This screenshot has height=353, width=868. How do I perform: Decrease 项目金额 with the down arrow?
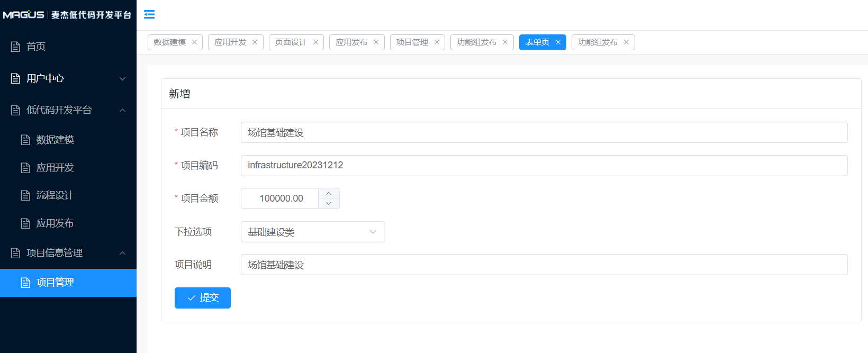pyautogui.click(x=329, y=204)
